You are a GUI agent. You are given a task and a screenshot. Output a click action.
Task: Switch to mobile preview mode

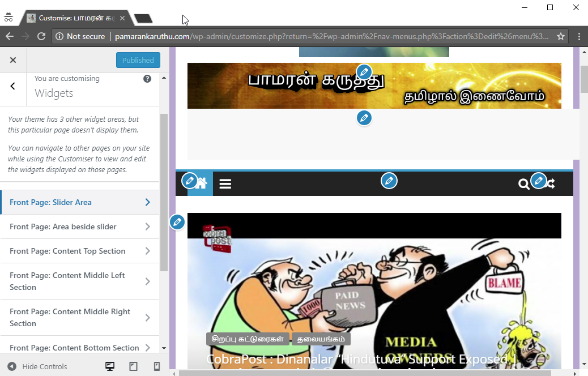pyautogui.click(x=157, y=366)
